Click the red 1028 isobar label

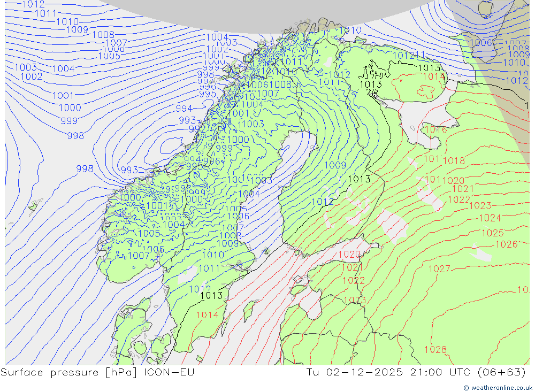pyautogui.click(x=435, y=350)
